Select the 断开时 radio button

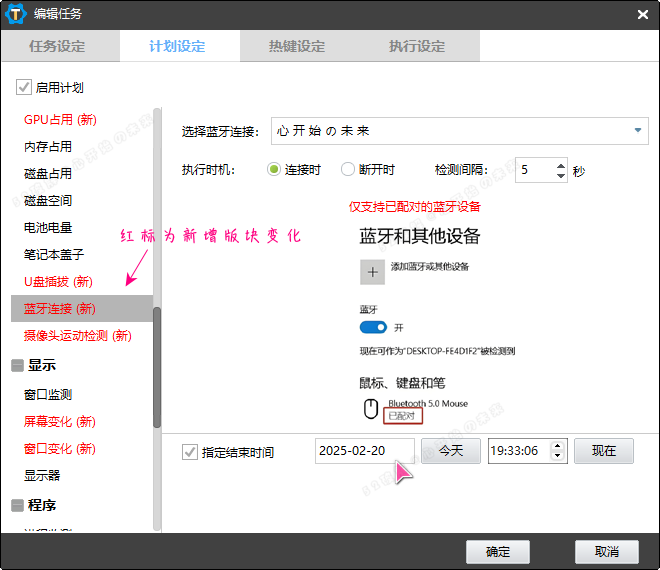click(348, 170)
